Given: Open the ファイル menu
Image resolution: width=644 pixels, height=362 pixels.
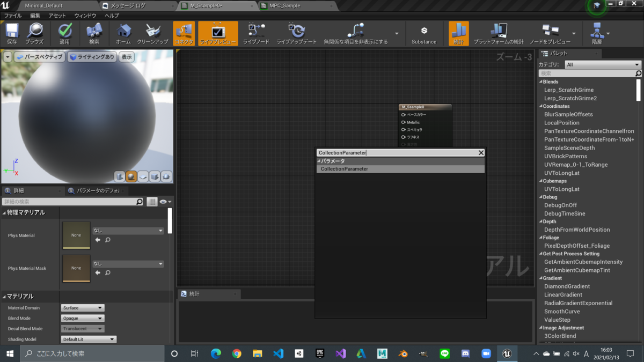Looking at the screenshot, I should [13, 16].
